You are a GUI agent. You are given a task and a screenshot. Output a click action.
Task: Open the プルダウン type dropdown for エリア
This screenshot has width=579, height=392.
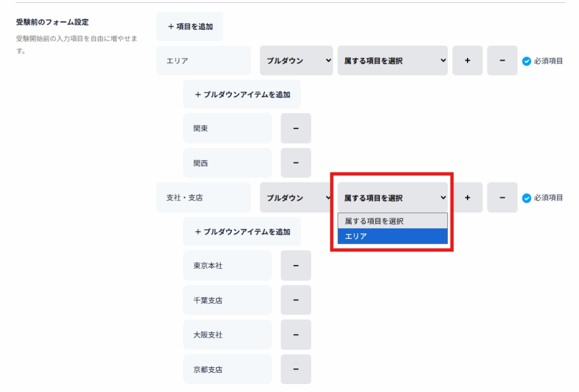click(296, 60)
